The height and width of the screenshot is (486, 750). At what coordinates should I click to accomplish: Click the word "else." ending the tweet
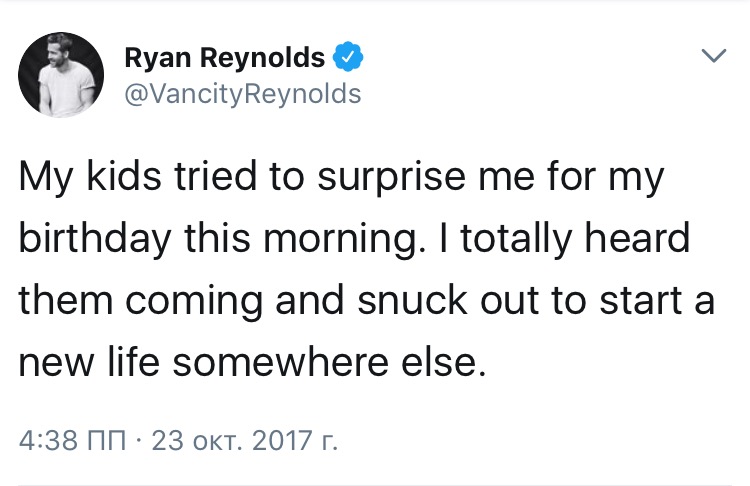point(443,361)
